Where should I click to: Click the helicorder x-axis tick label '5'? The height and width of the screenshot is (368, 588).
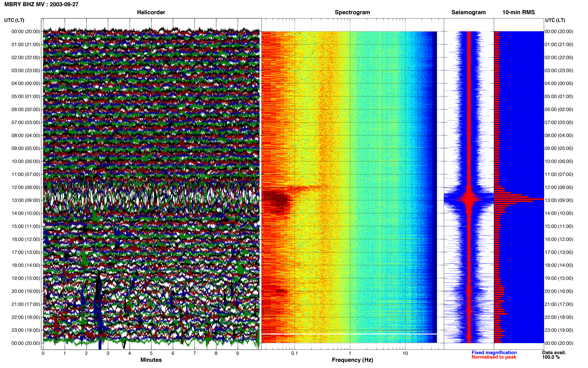[x=151, y=353]
